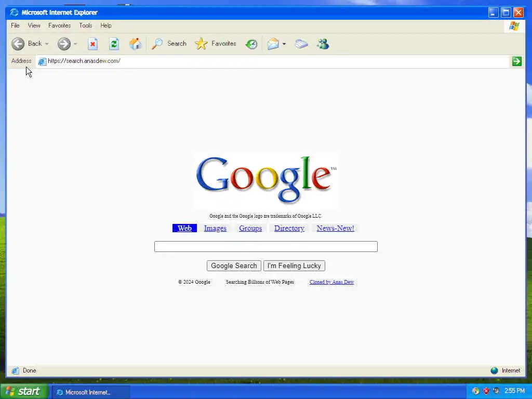Open the Search pane magnifier icon
This screenshot has width=532, height=399.
(157, 44)
